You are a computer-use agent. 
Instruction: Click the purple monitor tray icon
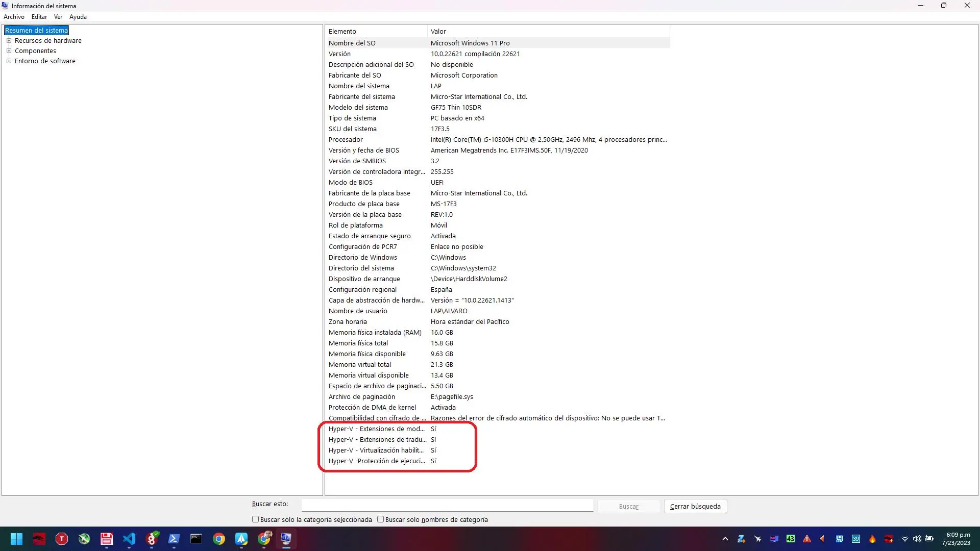[x=774, y=539]
